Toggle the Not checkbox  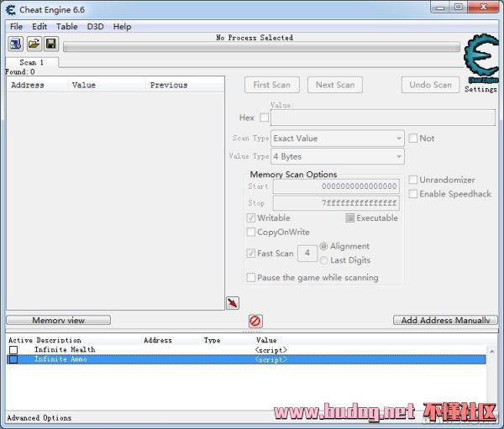pos(412,139)
